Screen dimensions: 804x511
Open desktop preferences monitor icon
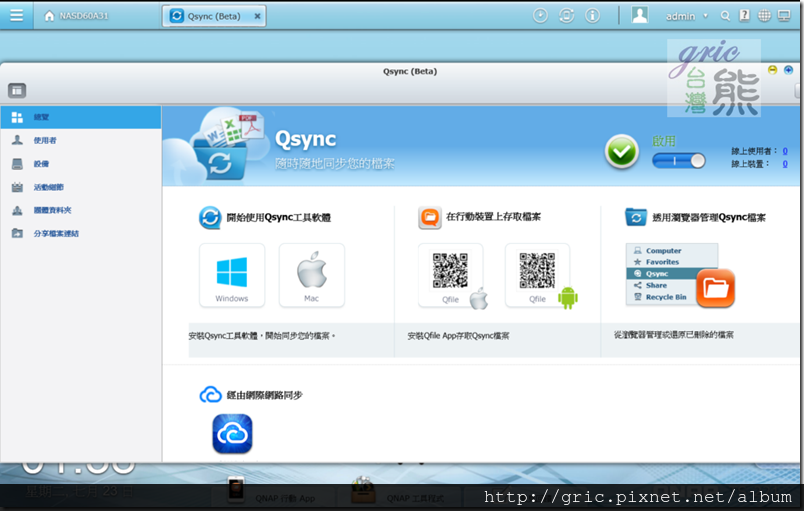click(x=784, y=16)
